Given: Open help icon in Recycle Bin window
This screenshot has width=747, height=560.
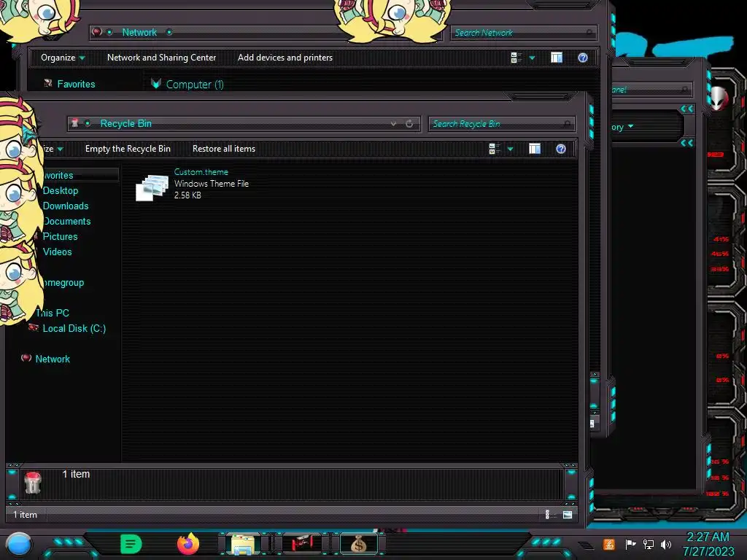Looking at the screenshot, I should (x=561, y=149).
